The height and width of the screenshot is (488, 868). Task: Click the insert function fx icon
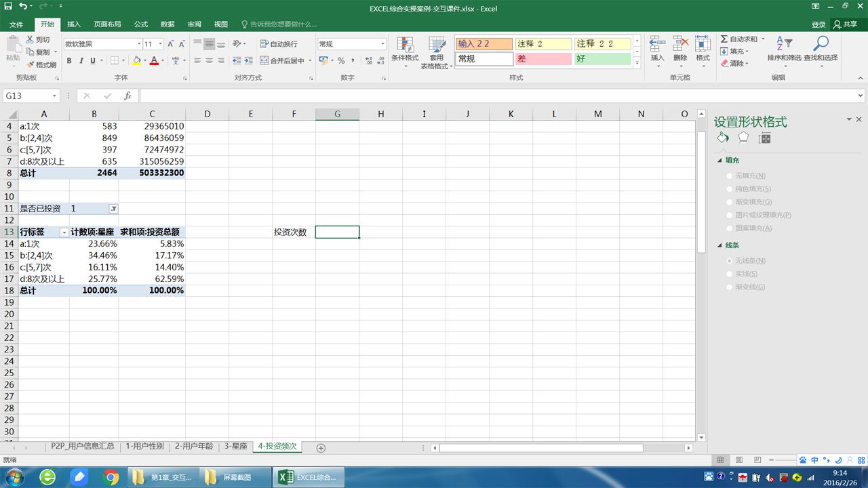pos(127,96)
